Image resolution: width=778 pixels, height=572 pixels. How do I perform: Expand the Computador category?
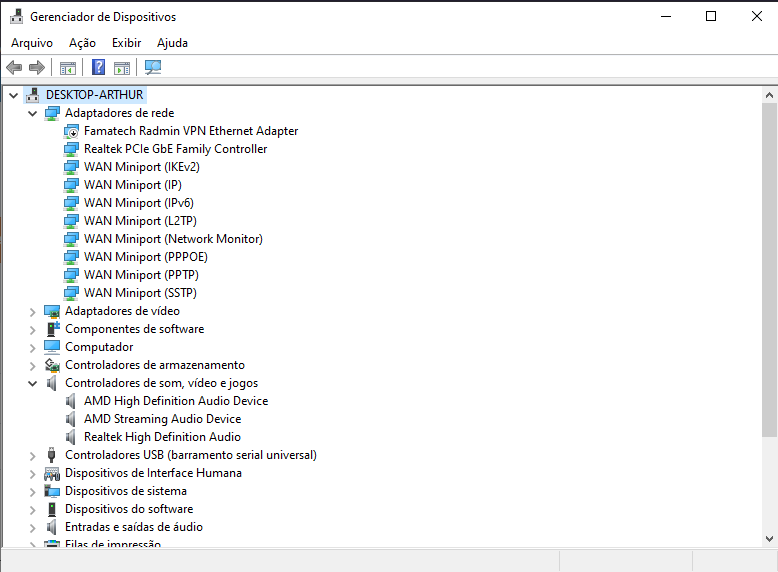(x=33, y=348)
